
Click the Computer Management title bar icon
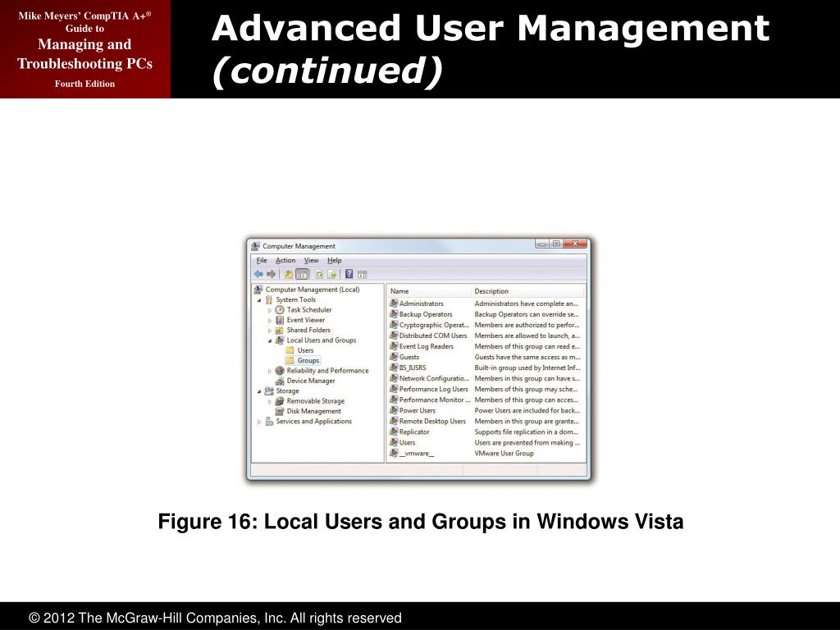coord(256,246)
